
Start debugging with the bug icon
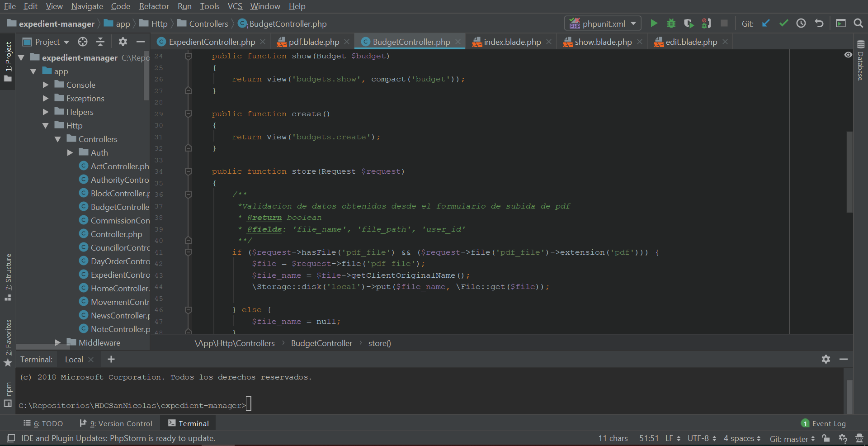[x=671, y=24]
